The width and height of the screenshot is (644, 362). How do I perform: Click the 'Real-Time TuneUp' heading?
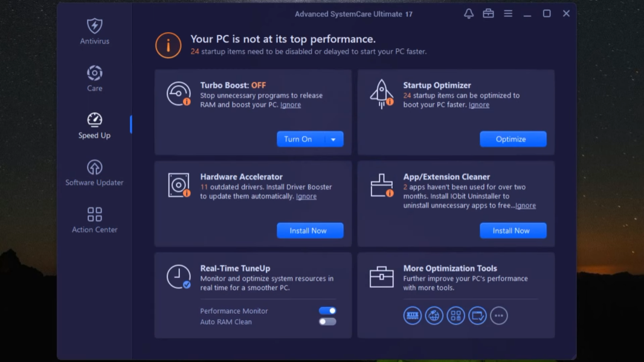pyautogui.click(x=236, y=268)
